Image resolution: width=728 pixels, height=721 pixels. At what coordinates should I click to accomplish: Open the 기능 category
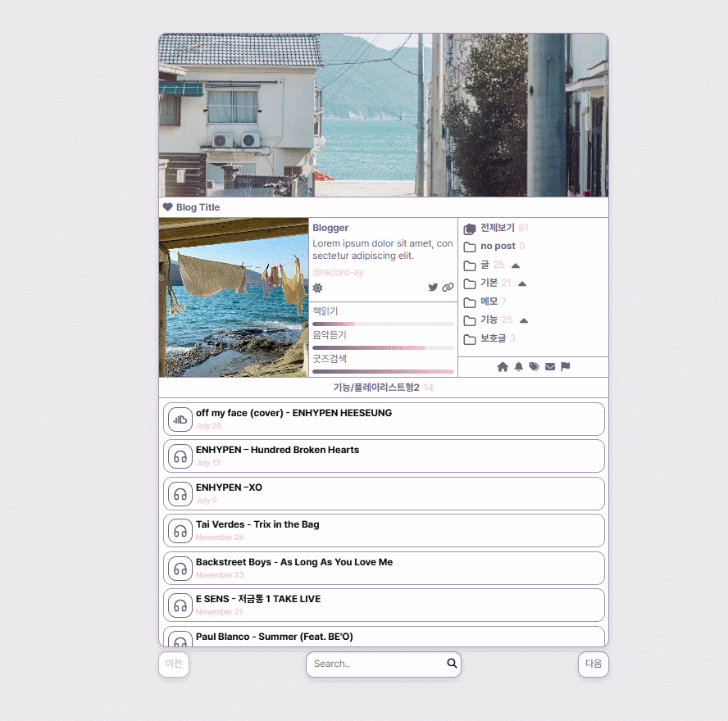[489, 320]
